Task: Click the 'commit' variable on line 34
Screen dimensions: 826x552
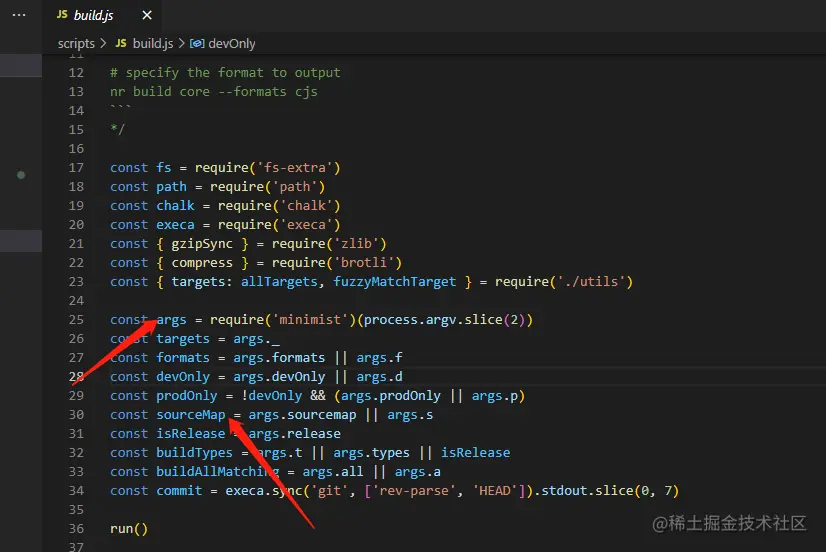Action: 179,490
